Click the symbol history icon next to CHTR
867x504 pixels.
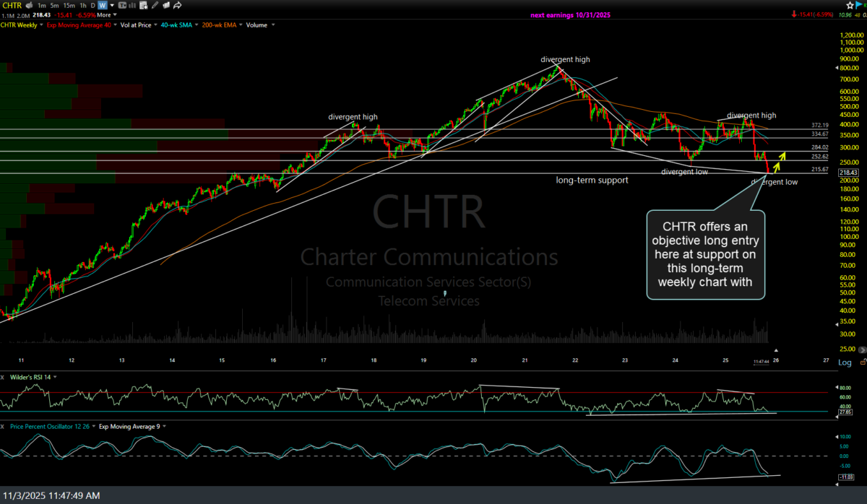[30, 5]
